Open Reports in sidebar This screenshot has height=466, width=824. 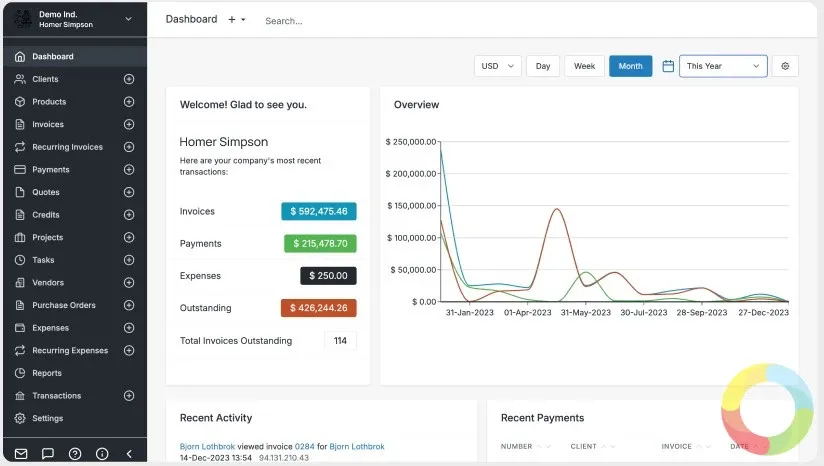[x=47, y=373]
